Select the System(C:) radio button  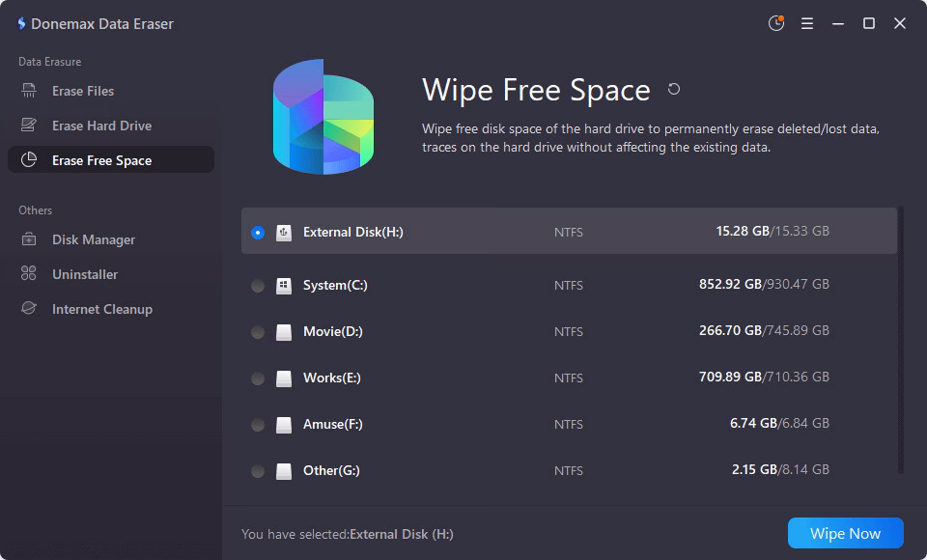click(258, 286)
